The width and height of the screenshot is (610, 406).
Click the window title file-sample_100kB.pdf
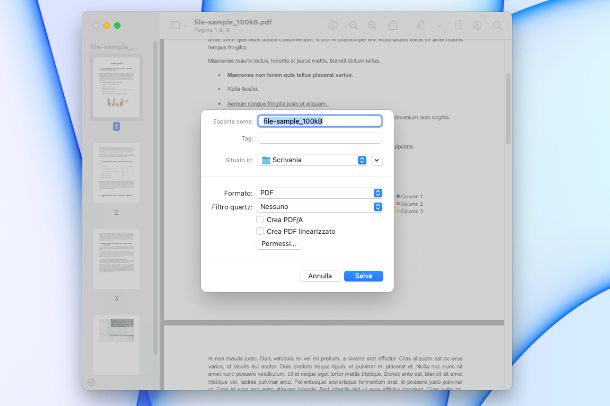[233, 22]
